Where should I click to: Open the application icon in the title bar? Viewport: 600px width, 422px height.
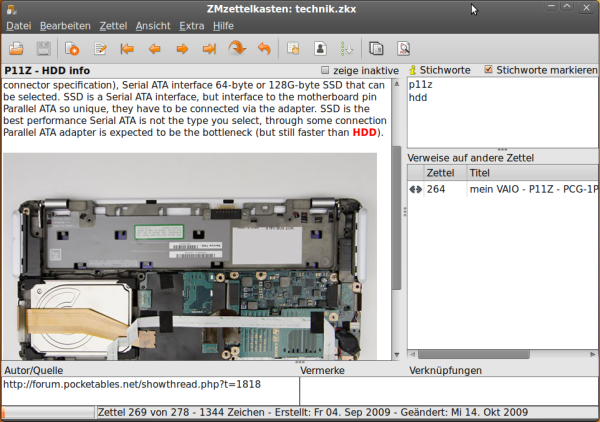pos(11,9)
